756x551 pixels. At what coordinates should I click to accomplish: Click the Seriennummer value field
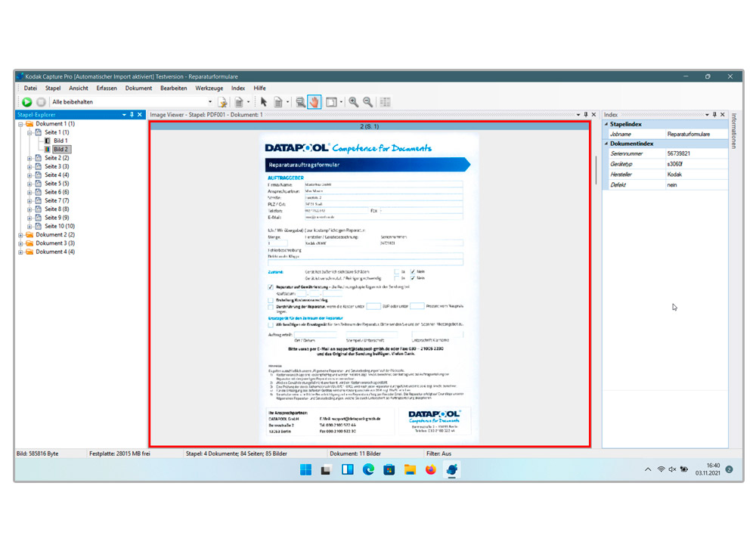click(696, 153)
